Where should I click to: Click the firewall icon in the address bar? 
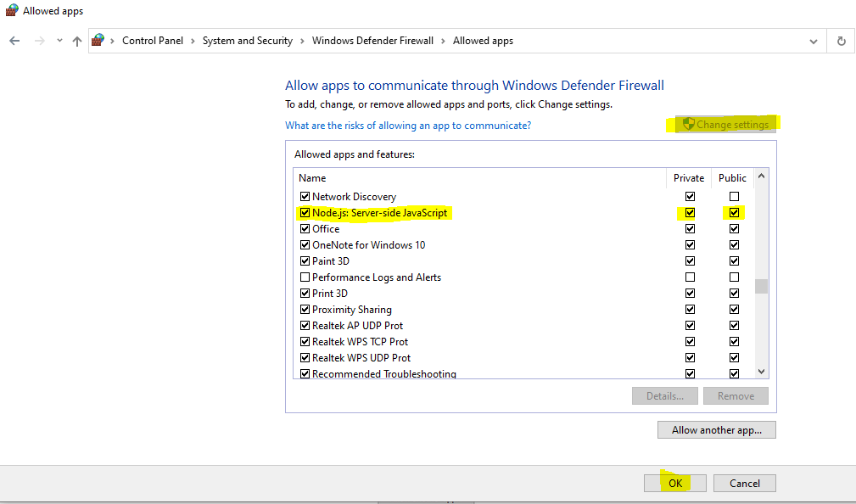pos(98,41)
